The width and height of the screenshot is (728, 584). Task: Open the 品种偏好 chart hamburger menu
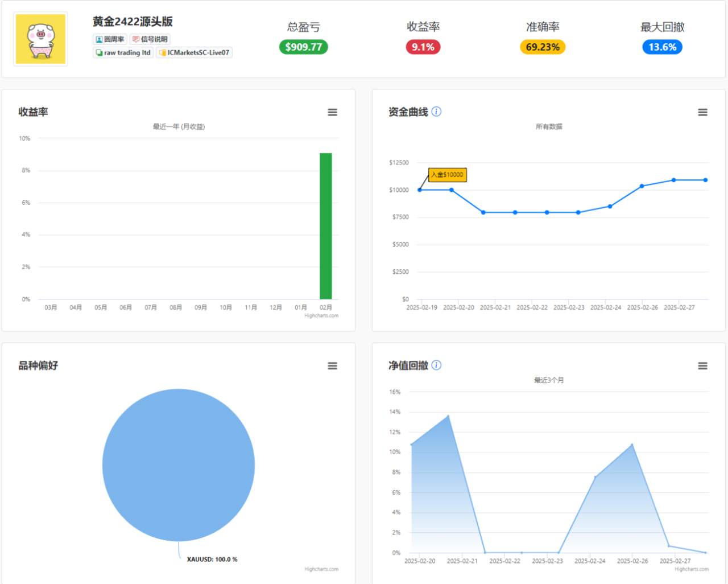point(332,366)
